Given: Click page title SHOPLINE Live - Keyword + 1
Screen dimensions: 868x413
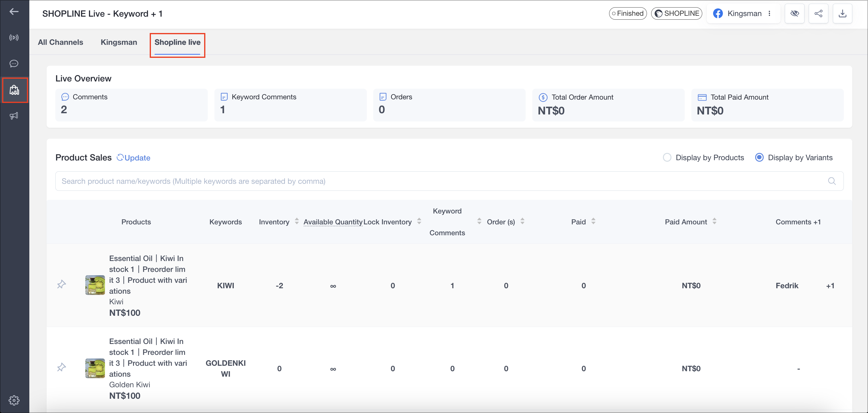Looking at the screenshot, I should pos(103,14).
